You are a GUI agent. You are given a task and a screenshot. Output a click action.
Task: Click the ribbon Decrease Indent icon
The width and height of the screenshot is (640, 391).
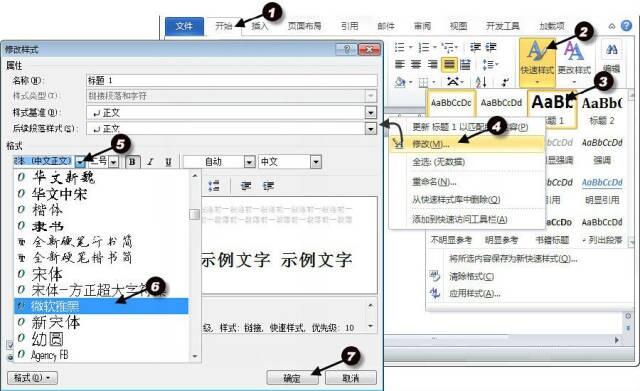point(475,47)
